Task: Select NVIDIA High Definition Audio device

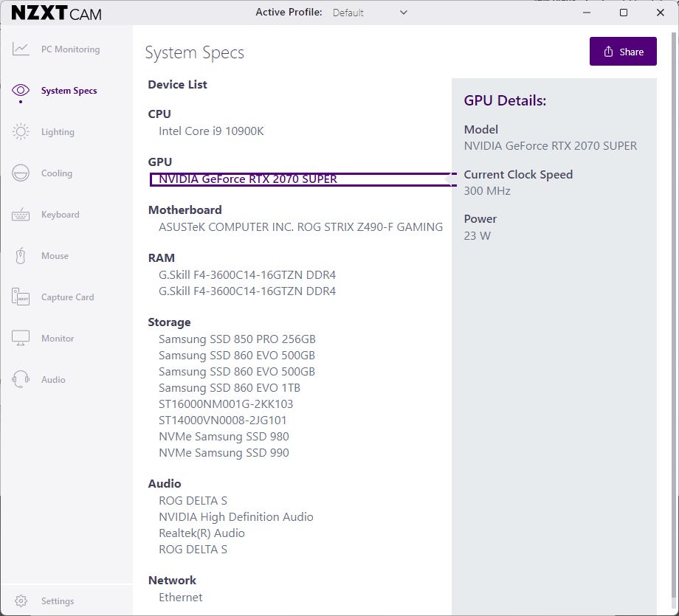Action: tap(235, 517)
